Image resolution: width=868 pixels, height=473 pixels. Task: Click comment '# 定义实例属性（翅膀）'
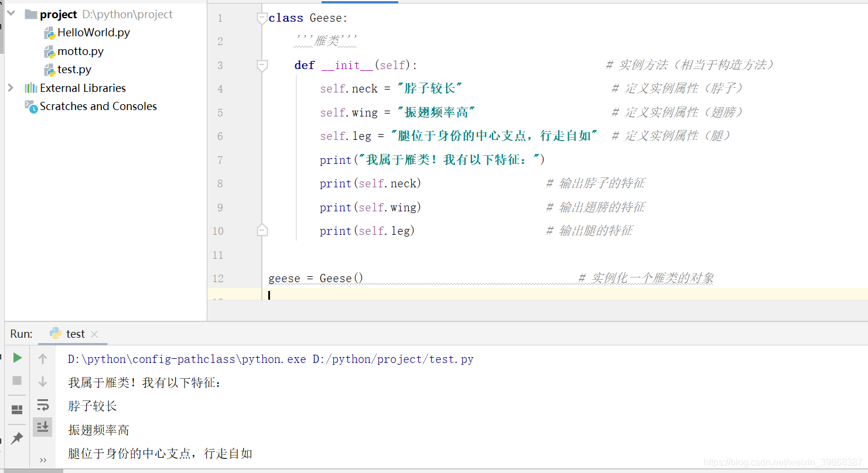click(x=678, y=112)
